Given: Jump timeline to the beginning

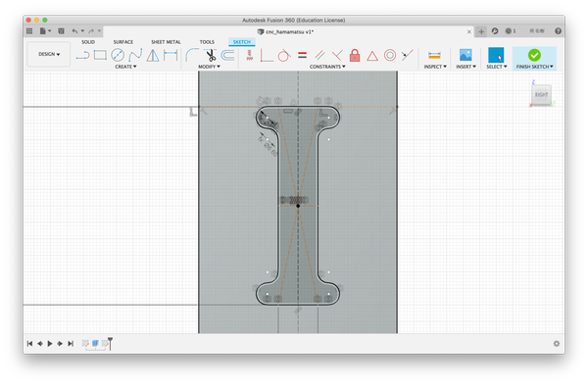Looking at the screenshot, I should [30, 344].
